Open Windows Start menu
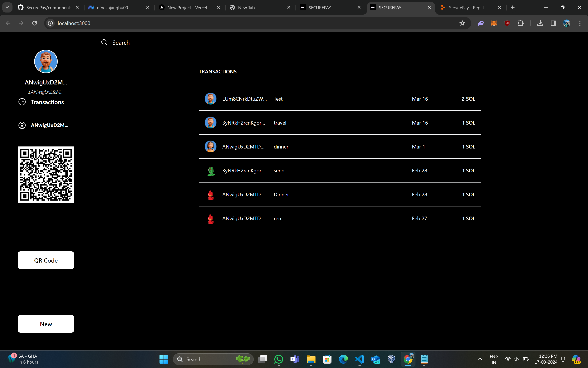This screenshot has height=368, width=588. click(x=164, y=359)
